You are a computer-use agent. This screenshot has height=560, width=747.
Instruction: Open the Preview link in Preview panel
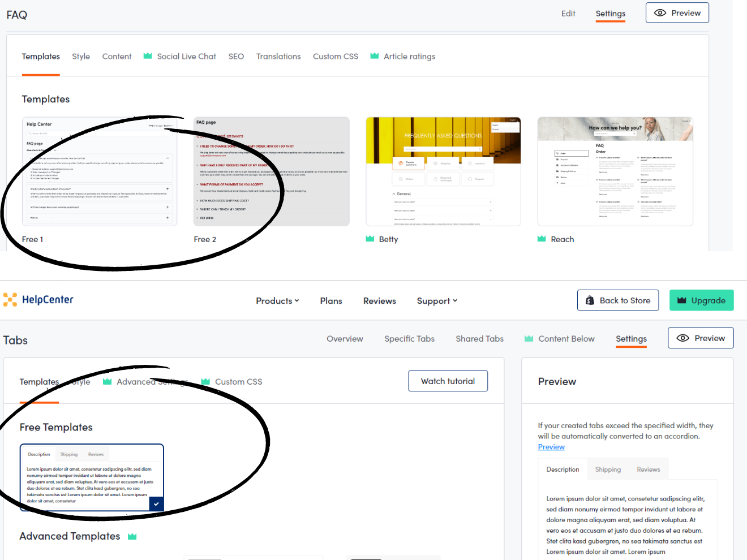tap(551, 447)
